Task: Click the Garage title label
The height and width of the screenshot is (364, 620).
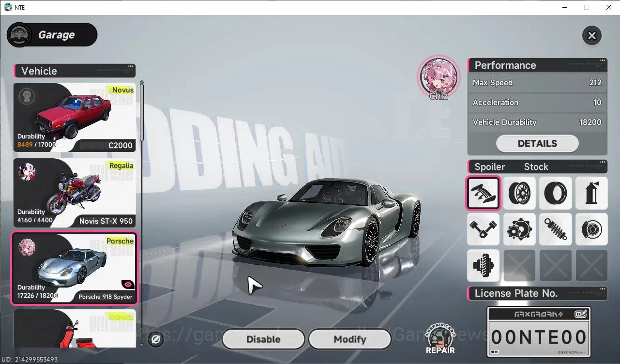Action: click(x=57, y=35)
